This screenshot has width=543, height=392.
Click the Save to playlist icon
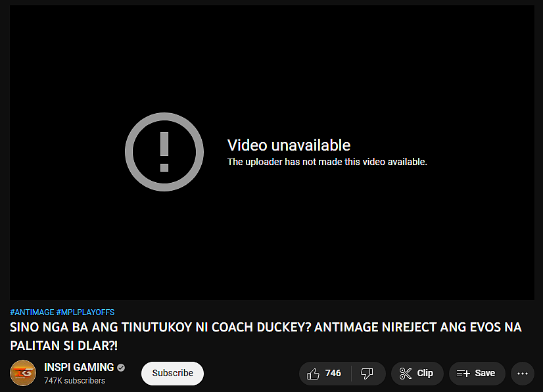(463, 374)
